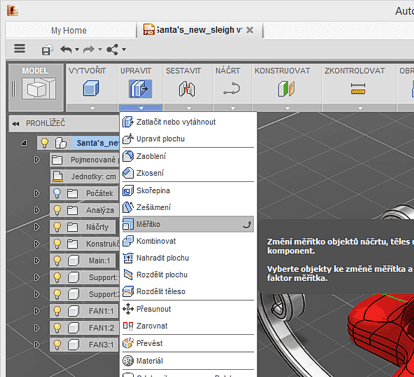The image size is (414, 377).
Task: Expand the Analýza folder
Action: click(37, 210)
